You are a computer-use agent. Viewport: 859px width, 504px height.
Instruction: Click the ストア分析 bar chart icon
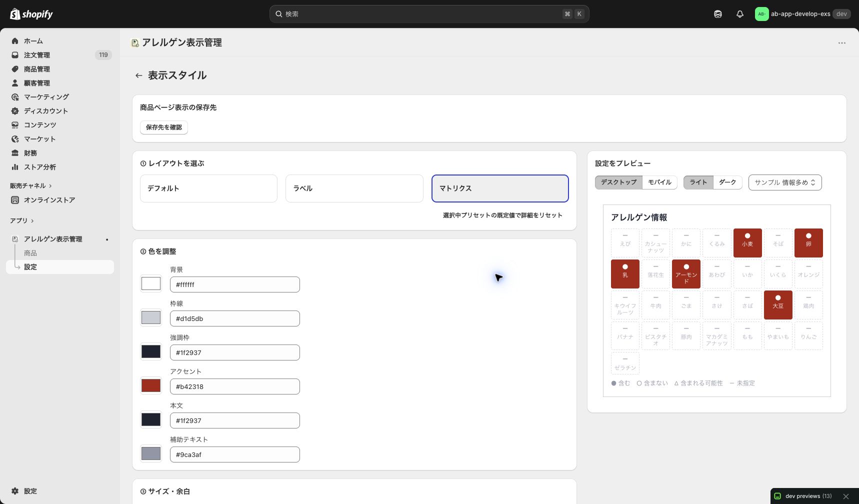[15, 167]
